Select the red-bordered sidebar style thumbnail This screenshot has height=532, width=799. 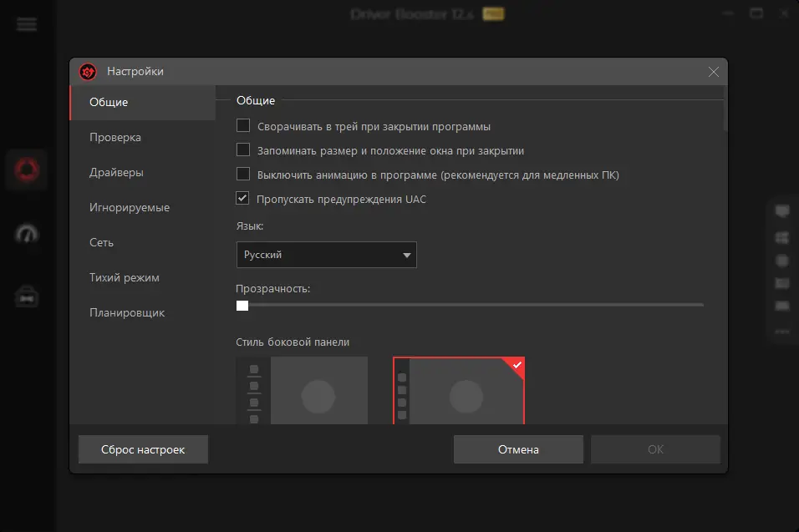point(459,391)
